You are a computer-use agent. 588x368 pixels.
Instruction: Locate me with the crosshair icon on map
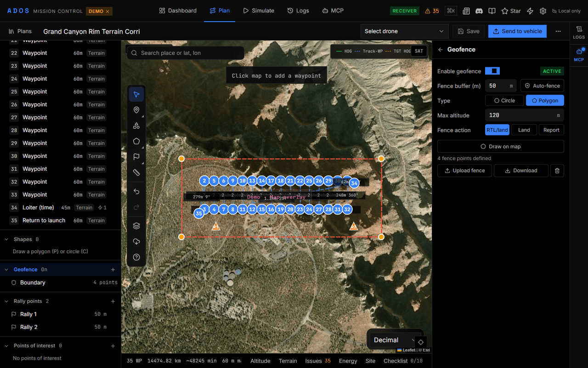421,342
